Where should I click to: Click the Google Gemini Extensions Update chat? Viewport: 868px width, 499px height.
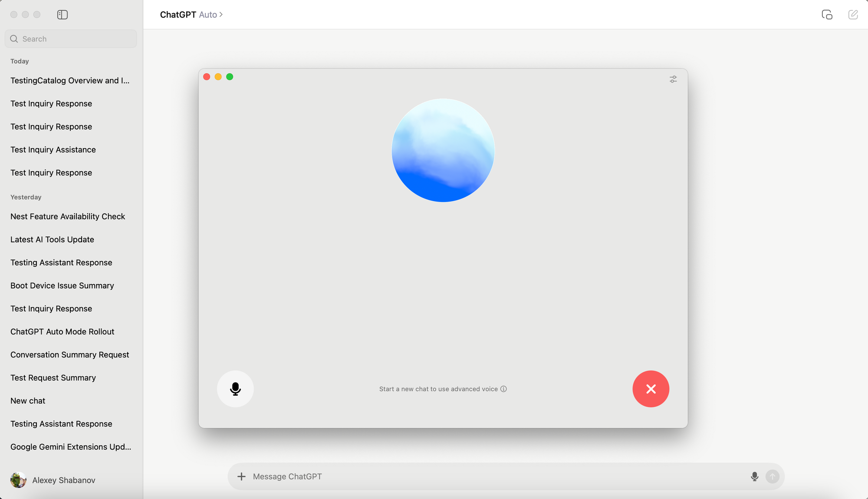[x=71, y=447]
